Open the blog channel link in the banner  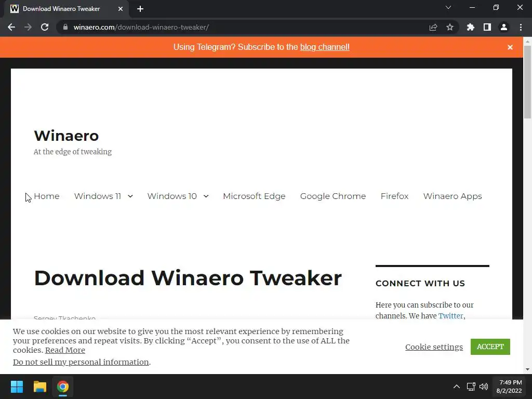pyautogui.click(x=325, y=47)
